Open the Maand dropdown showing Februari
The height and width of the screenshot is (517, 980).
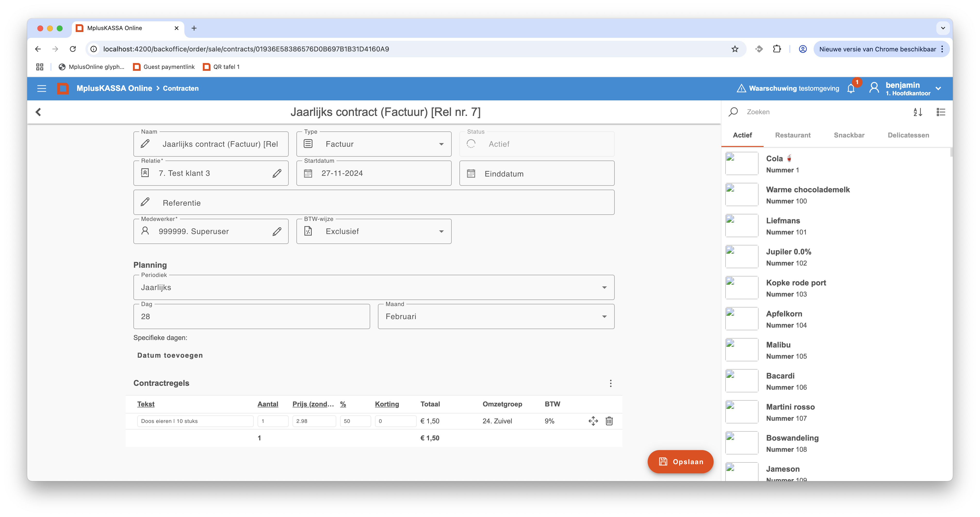(x=496, y=316)
